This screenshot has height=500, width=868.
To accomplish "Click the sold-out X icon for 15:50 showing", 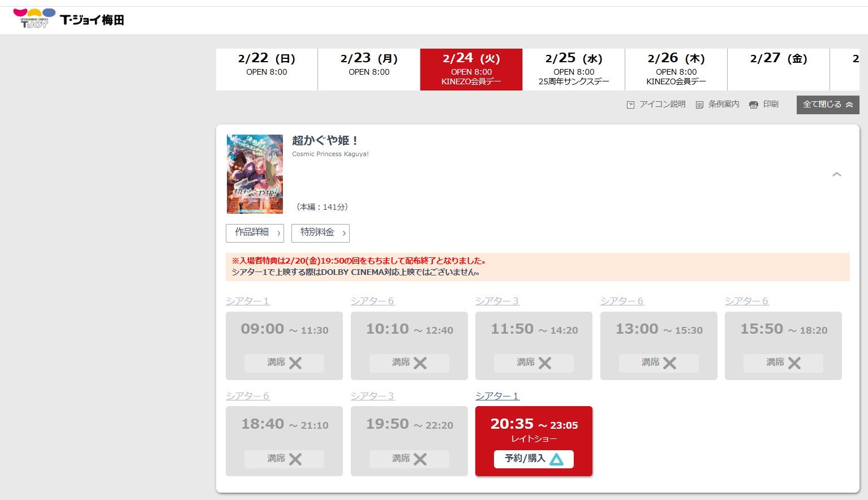I will [x=794, y=363].
